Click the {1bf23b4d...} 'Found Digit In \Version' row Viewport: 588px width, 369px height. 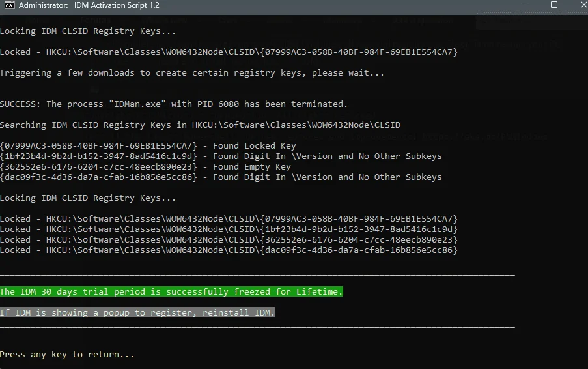click(221, 156)
